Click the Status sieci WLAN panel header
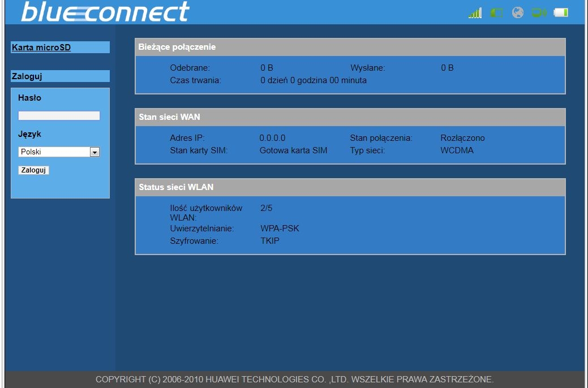The image size is (588, 388). click(x=350, y=187)
